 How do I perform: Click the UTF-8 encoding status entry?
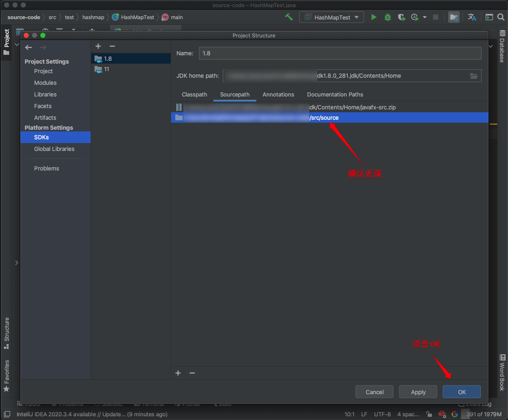[382, 414]
